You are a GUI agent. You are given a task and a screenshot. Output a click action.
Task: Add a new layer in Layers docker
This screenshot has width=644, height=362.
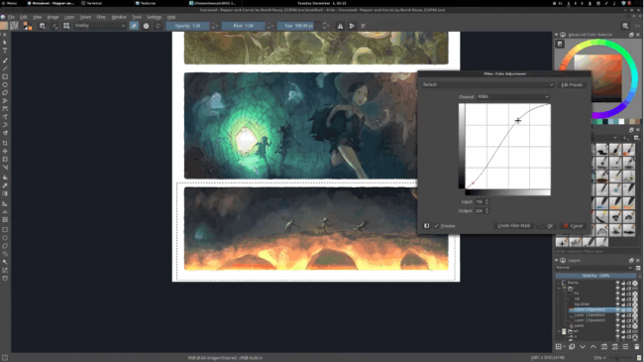pyautogui.click(x=559, y=347)
